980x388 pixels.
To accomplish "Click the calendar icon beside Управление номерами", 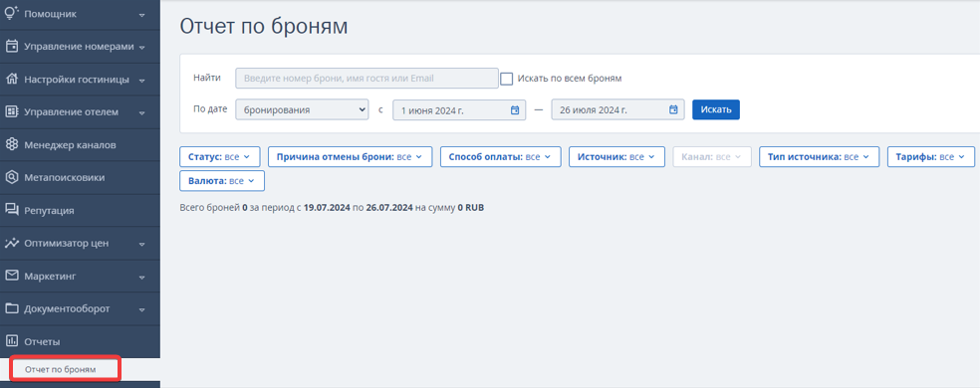I will tap(11, 46).
